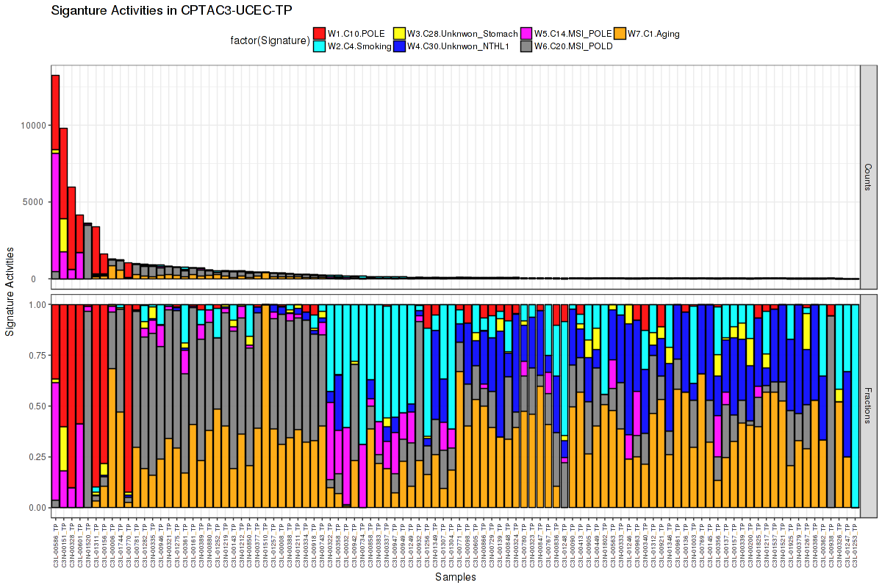The image size is (882, 588).
Task: Select the C3L-00586_TP sample axis label
Action: pyautogui.click(x=55, y=545)
